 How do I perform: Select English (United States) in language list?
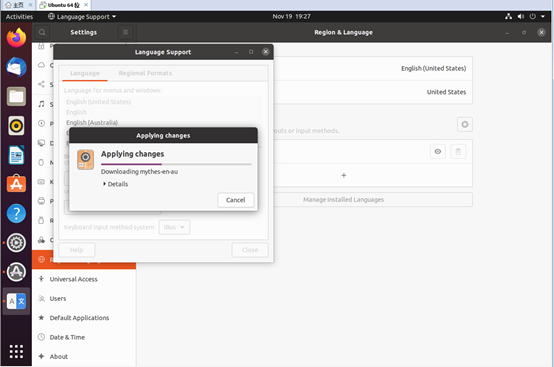tap(99, 102)
